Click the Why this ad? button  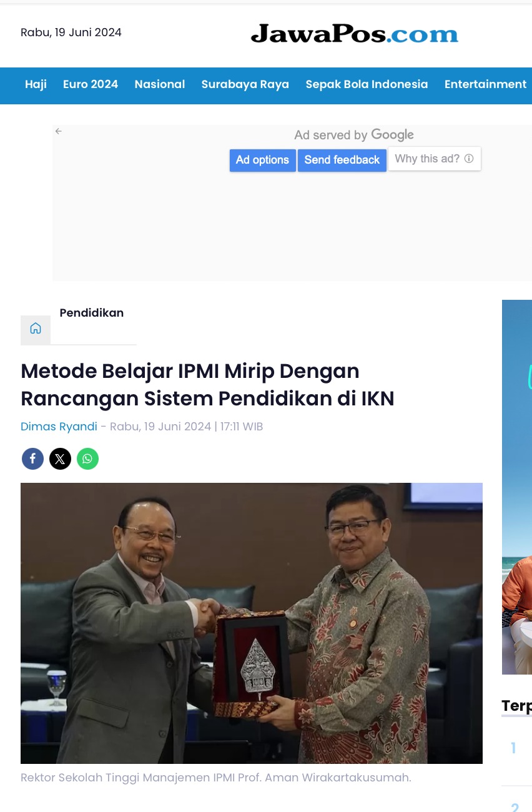click(435, 159)
